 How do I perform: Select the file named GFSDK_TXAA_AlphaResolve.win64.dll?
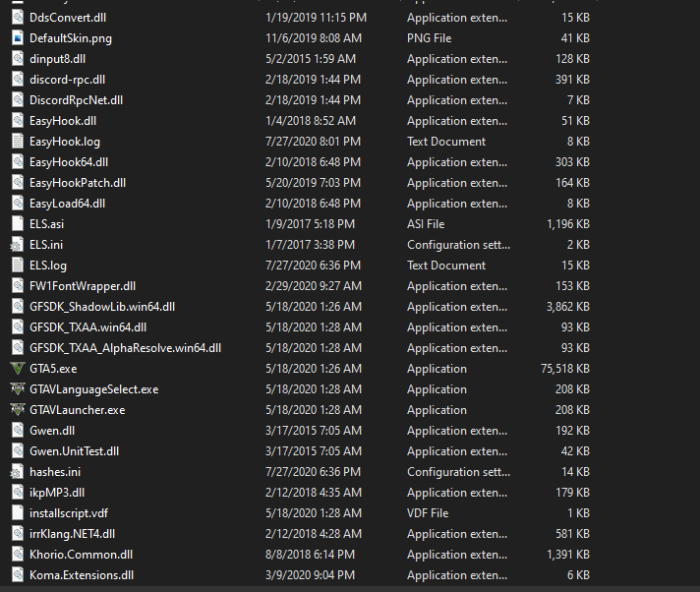(125, 348)
